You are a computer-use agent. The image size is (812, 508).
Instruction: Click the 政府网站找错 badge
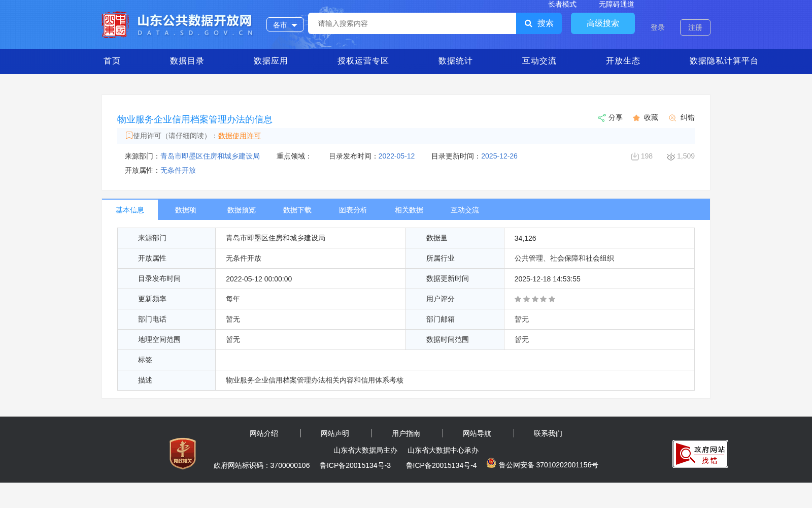700,454
